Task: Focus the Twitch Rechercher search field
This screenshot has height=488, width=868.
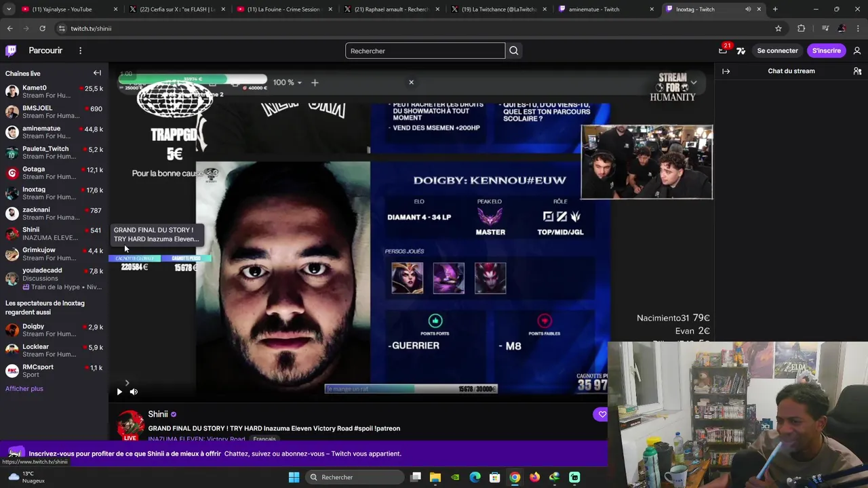Action: pyautogui.click(x=425, y=51)
